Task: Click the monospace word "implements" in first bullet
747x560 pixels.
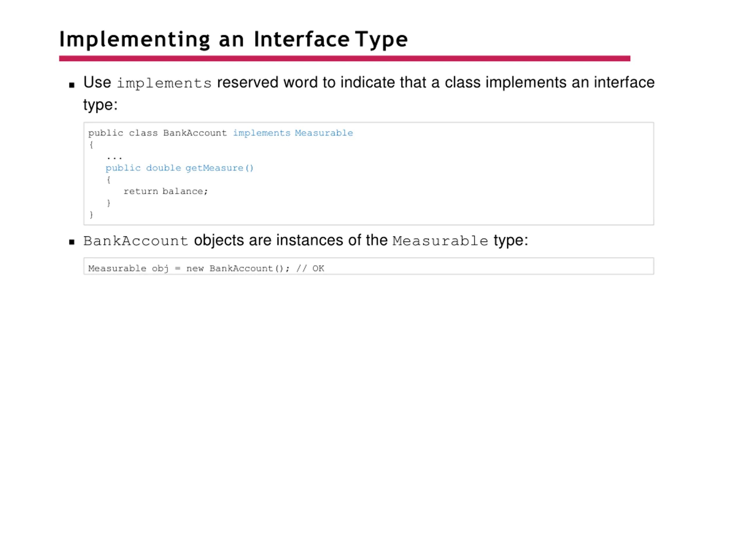Action: point(164,83)
